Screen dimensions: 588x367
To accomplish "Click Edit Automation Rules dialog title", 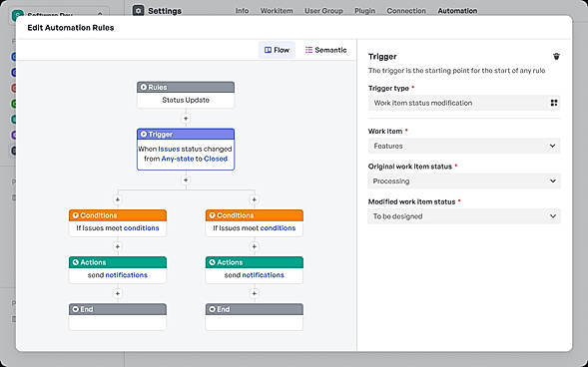I will (x=71, y=28).
